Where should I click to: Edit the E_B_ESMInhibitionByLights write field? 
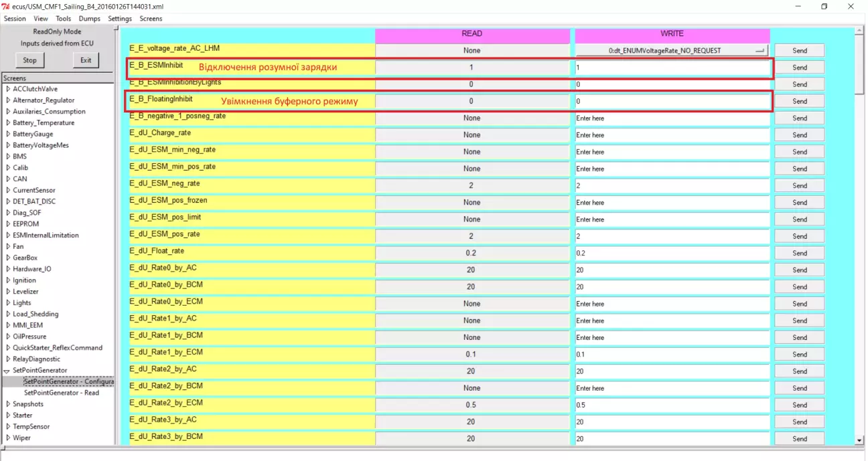pyautogui.click(x=672, y=84)
